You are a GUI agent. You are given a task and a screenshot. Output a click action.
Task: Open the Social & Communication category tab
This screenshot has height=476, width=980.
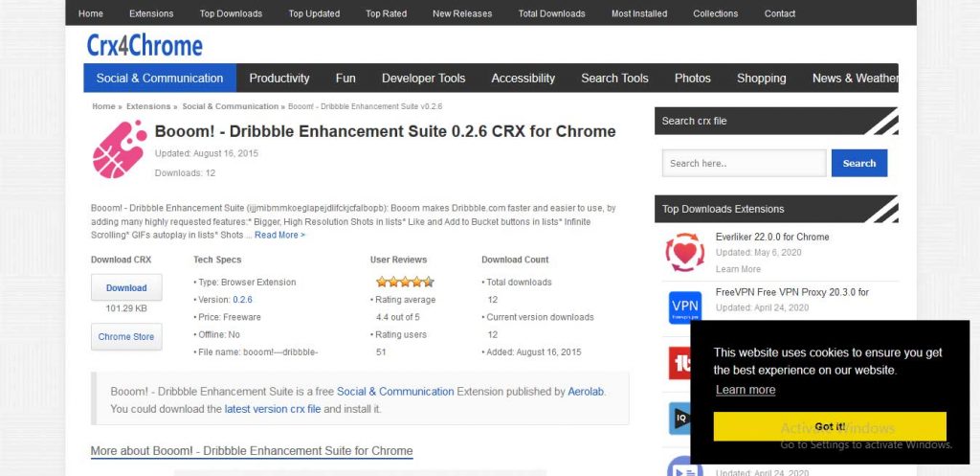160,79
